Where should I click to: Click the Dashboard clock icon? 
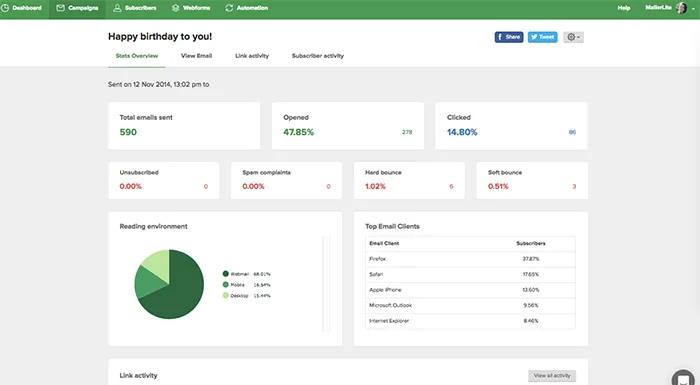(x=5, y=8)
